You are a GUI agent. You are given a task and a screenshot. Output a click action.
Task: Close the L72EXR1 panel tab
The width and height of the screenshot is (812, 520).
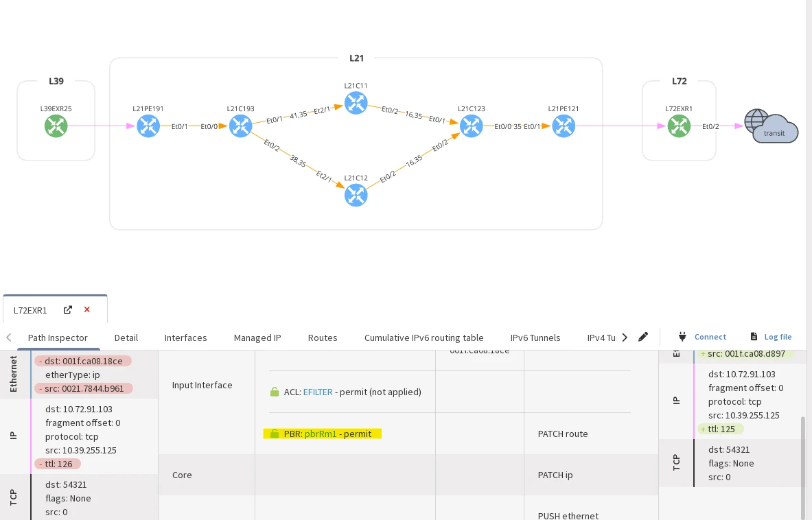[x=87, y=310]
